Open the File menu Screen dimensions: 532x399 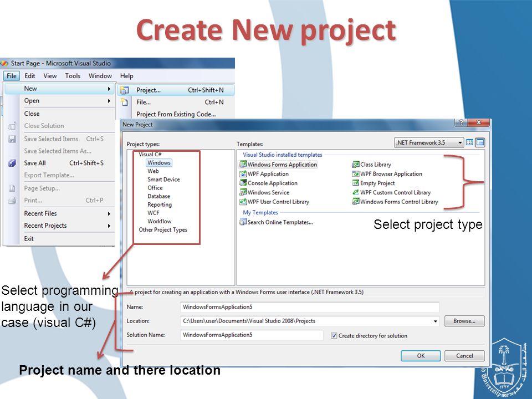tap(12, 76)
